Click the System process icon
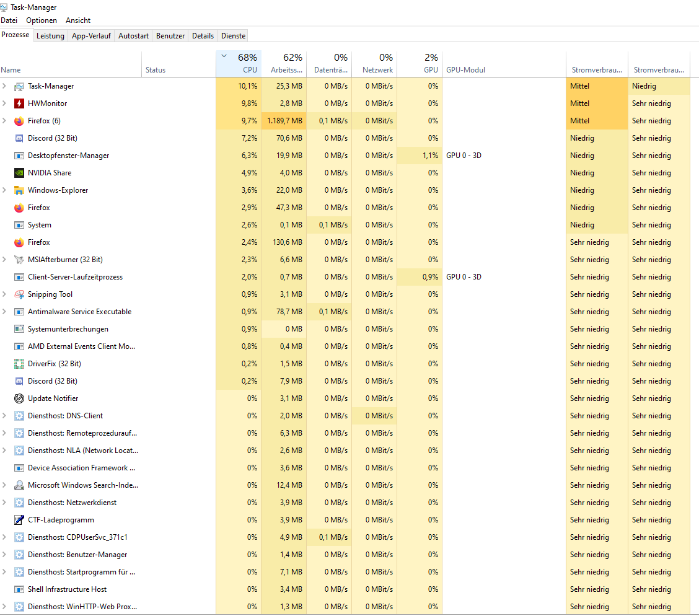 tap(19, 225)
